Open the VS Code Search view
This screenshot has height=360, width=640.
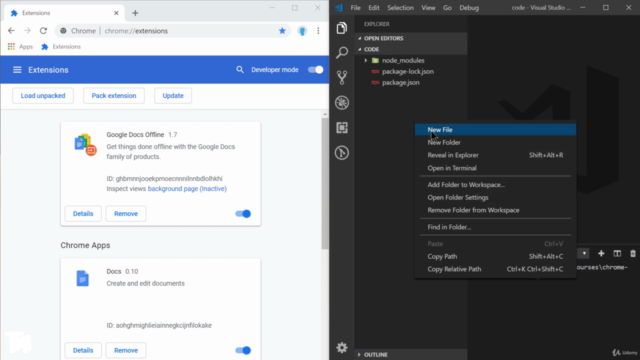coord(342,53)
